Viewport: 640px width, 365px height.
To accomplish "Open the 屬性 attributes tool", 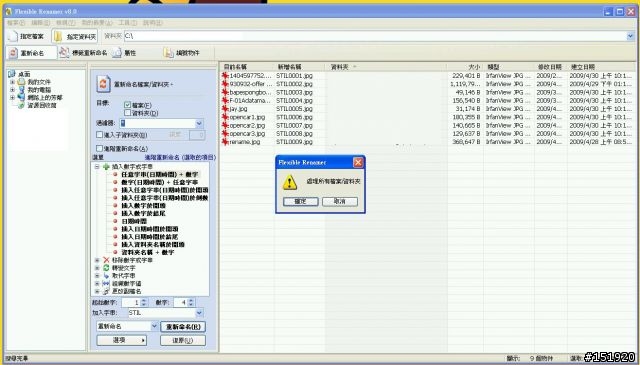I will (118, 53).
